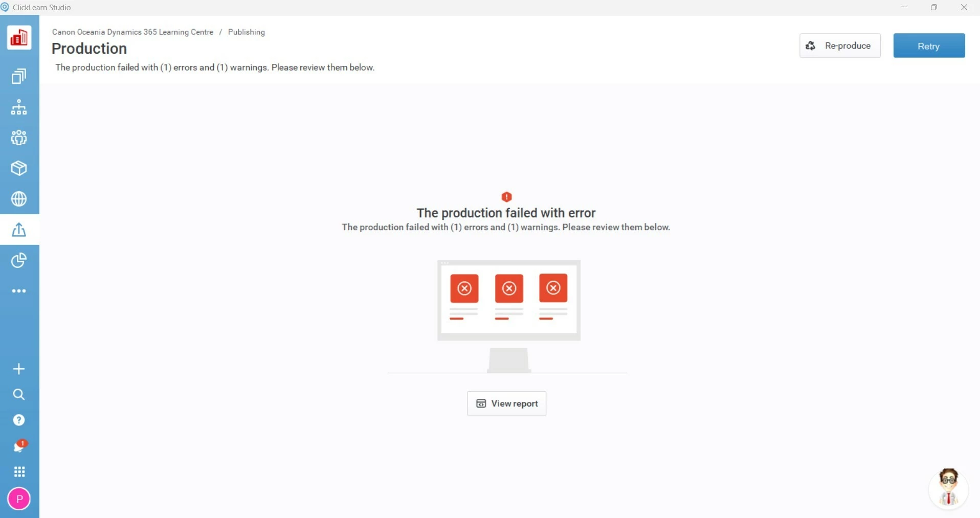Open the more options ellipsis in sidebar

point(19,291)
